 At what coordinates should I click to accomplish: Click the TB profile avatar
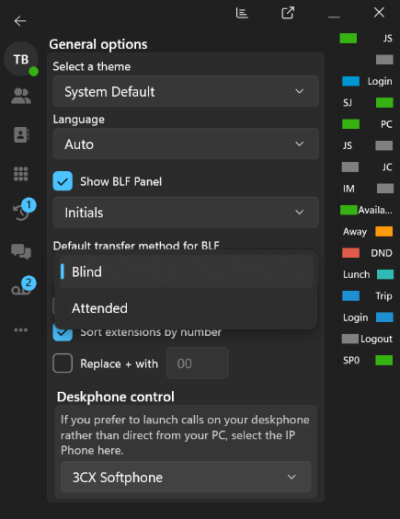[x=21, y=59]
